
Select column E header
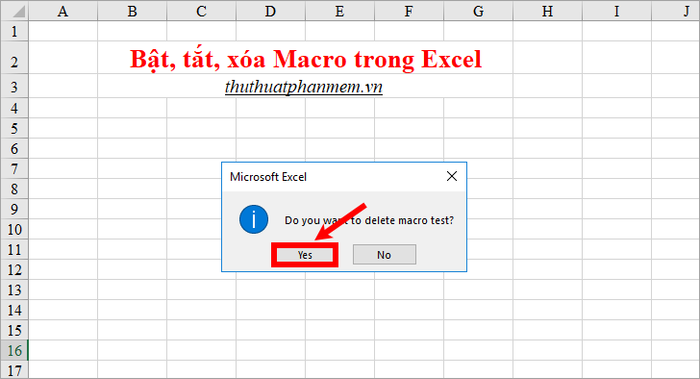(x=340, y=11)
